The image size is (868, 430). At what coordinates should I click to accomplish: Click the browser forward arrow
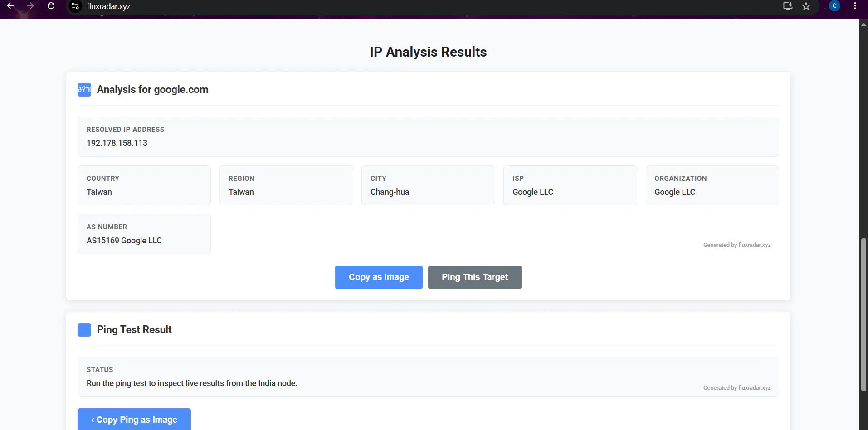click(x=30, y=6)
